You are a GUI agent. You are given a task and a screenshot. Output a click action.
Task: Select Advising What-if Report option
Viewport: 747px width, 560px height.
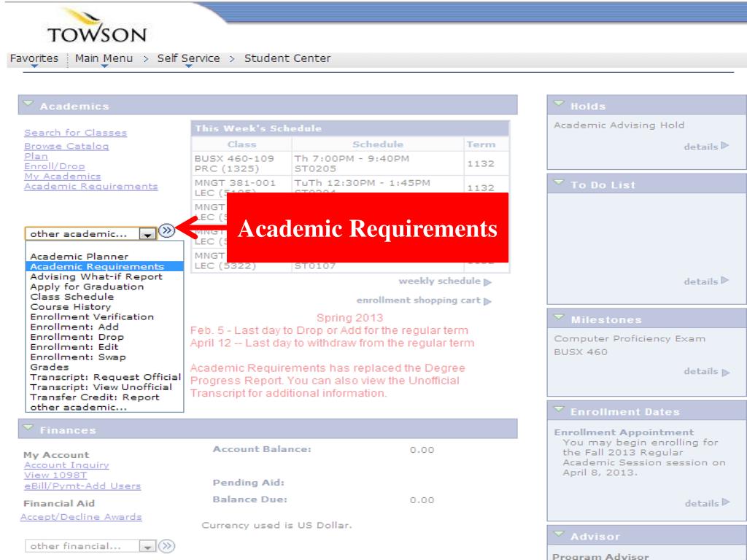104,276
